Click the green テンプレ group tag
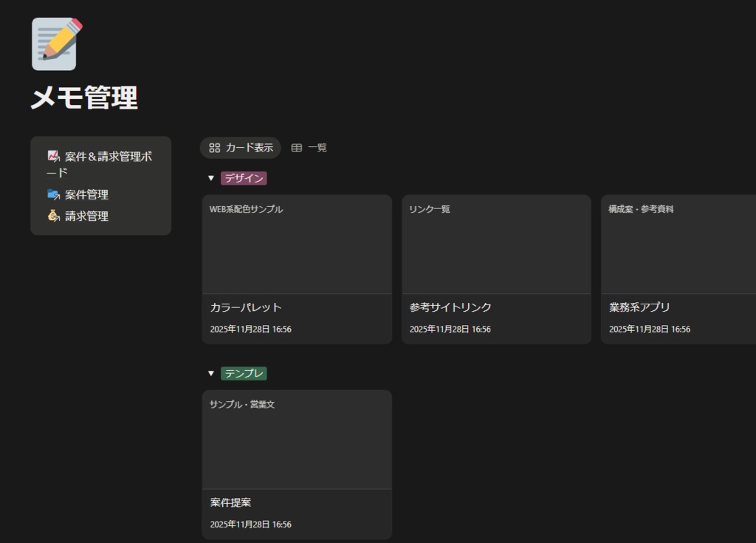Image resolution: width=756 pixels, height=543 pixels. point(244,373)
